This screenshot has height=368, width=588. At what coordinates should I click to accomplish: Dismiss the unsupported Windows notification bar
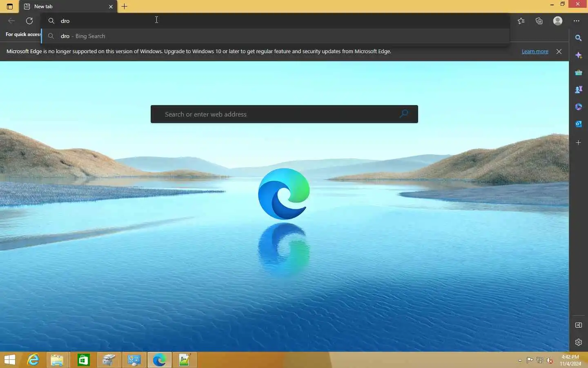point(559,52)
